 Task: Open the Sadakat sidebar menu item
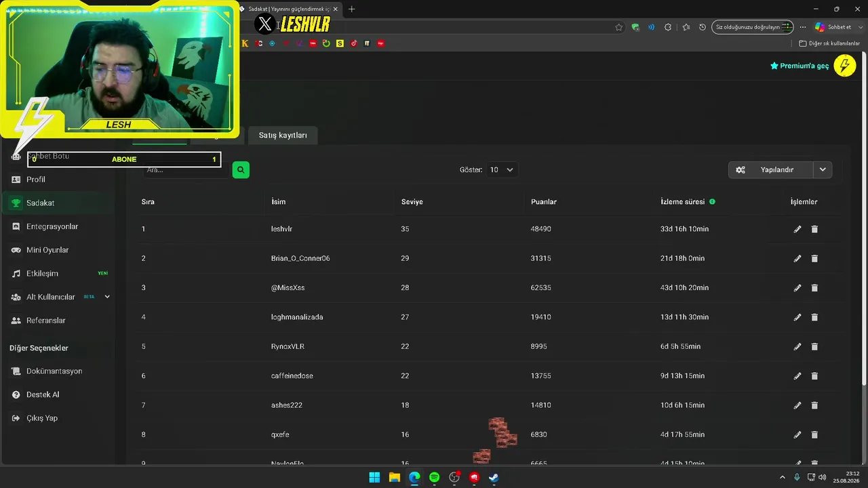58,203
